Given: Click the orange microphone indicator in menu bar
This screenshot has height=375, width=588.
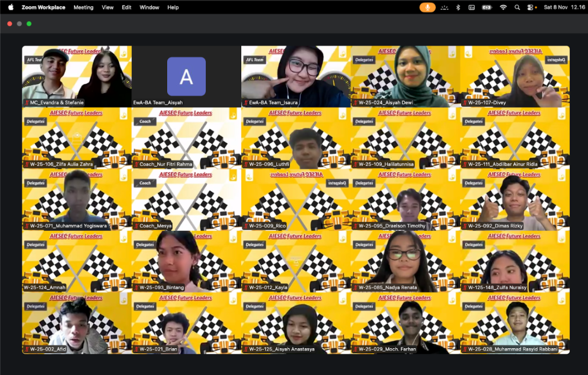Looking at the screenshot, I should coord(427,7).
